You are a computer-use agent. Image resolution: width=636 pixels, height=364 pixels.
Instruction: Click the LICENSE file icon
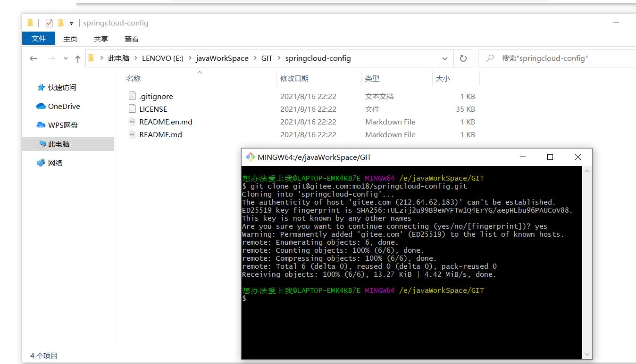pyautogui.click(x=132, y=108)
